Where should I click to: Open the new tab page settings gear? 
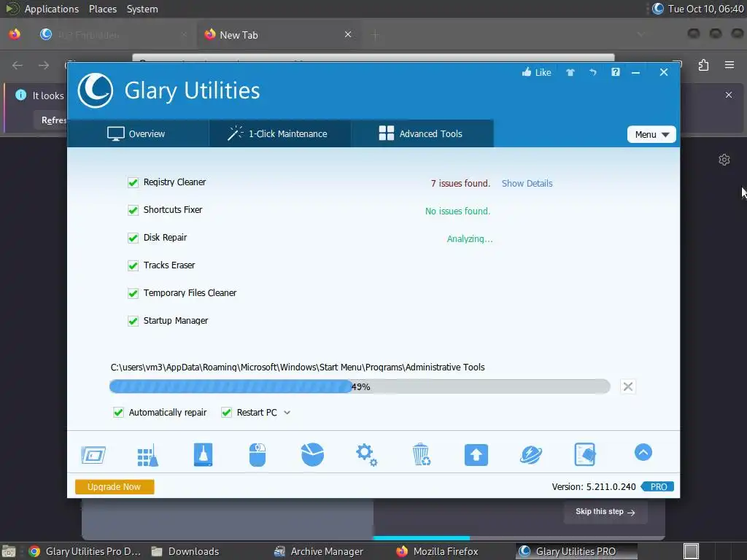[x=724, y=160]
